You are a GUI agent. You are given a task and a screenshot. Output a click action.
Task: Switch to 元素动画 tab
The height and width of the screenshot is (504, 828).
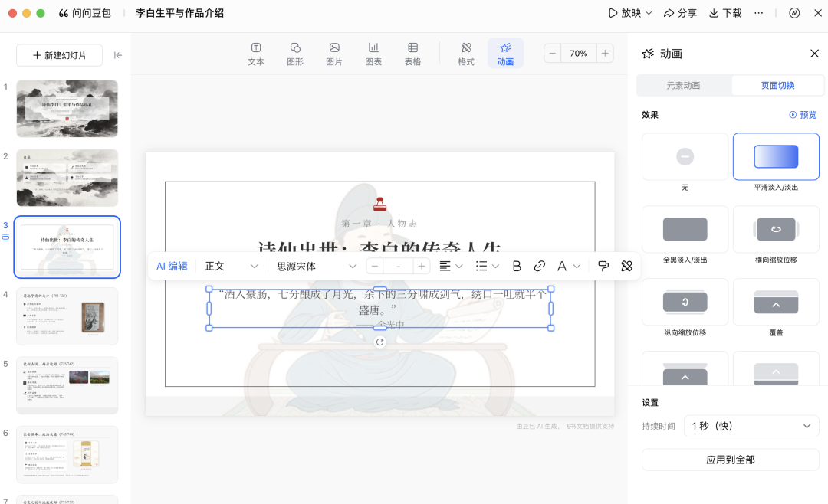tap(682, 86)
